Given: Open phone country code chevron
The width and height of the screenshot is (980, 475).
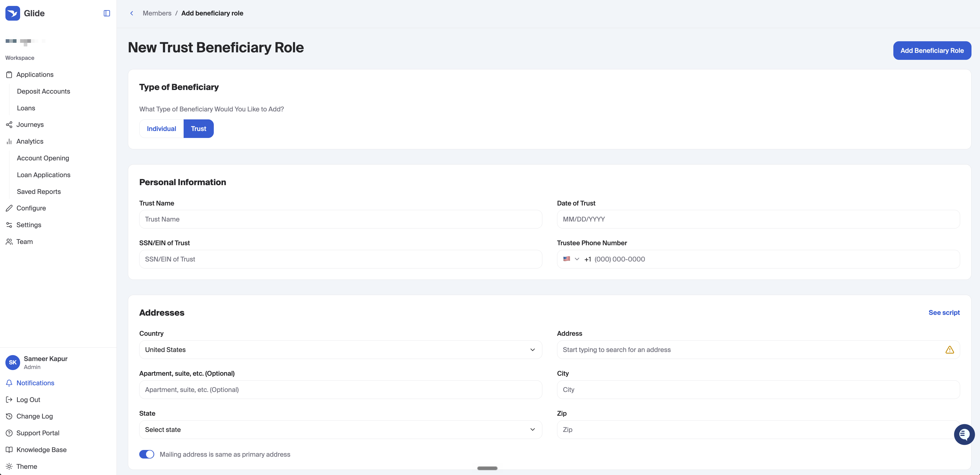Looking at the screenshot, I should click(x=577, y=259).
